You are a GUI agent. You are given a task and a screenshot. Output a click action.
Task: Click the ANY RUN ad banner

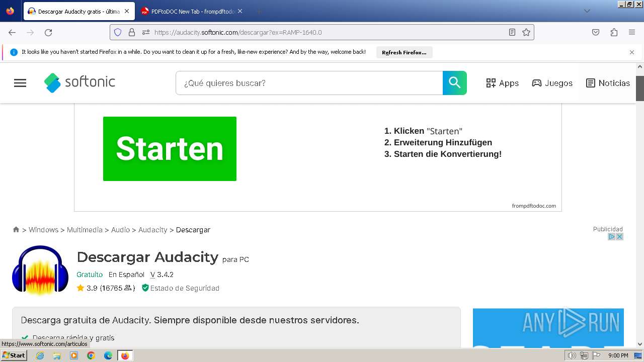[548, 328]
